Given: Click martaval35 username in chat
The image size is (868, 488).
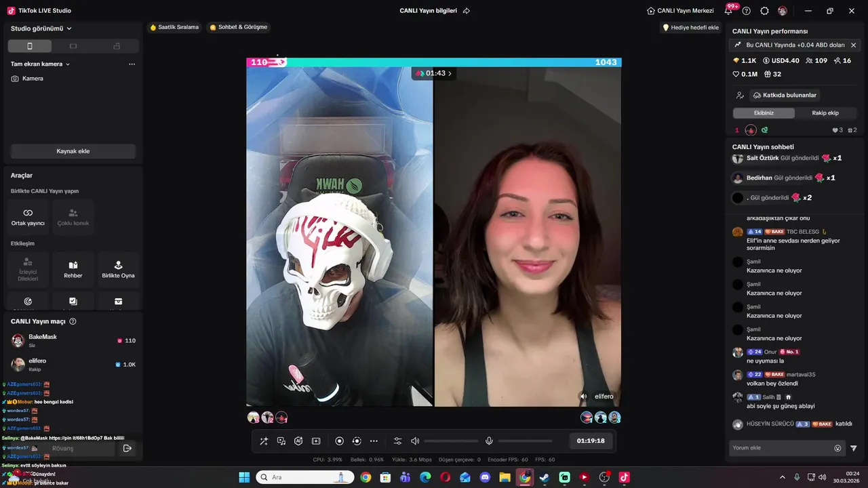Looking at the screenshot, I should [x=801, y=374].
